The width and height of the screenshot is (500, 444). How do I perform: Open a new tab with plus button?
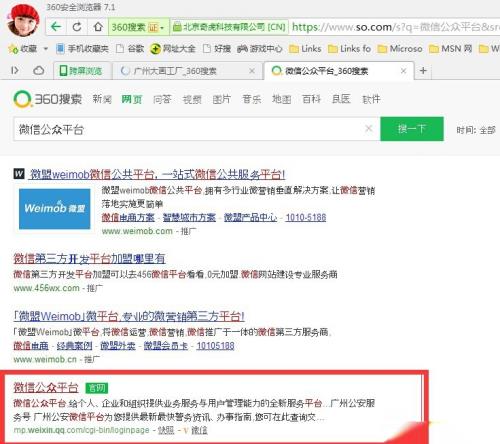click(x=423, y=71)
